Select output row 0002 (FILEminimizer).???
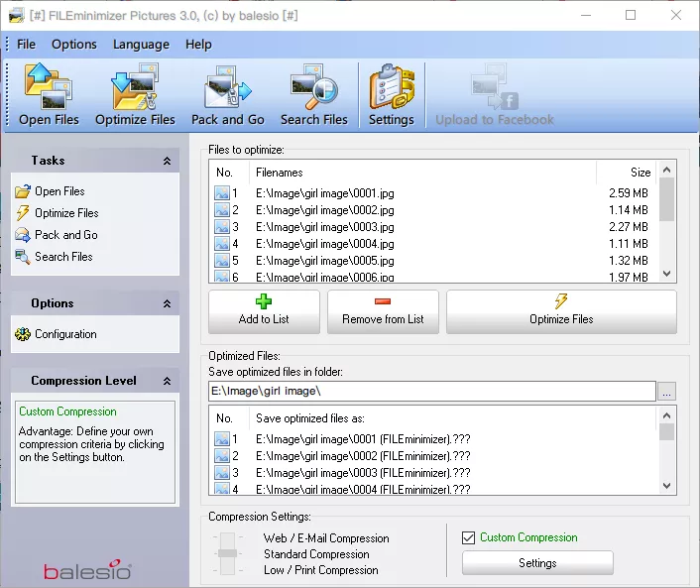The image size is (700, 588). [432, 456]
